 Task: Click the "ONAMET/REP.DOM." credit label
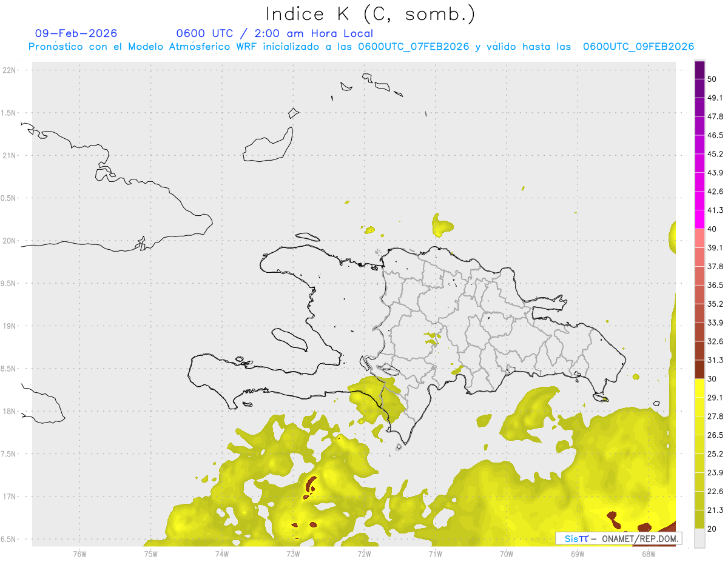tap(639, 538)
